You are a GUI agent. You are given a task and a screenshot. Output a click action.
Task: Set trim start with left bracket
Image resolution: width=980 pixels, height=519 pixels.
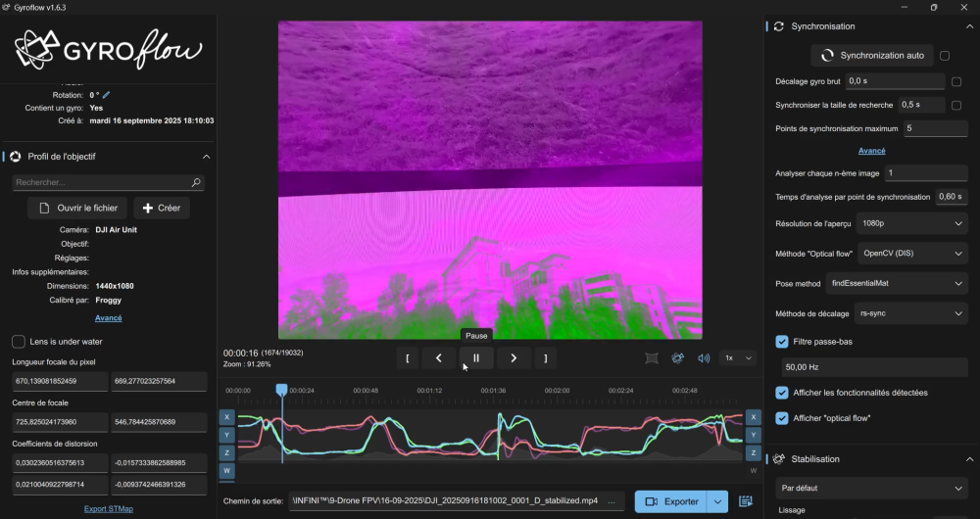[x=407, y=358]
